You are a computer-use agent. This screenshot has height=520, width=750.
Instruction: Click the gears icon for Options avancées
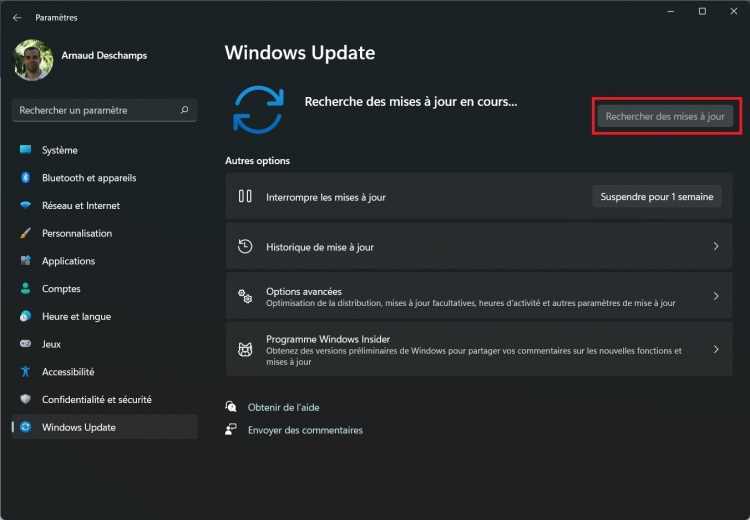(x=245, y=296)
